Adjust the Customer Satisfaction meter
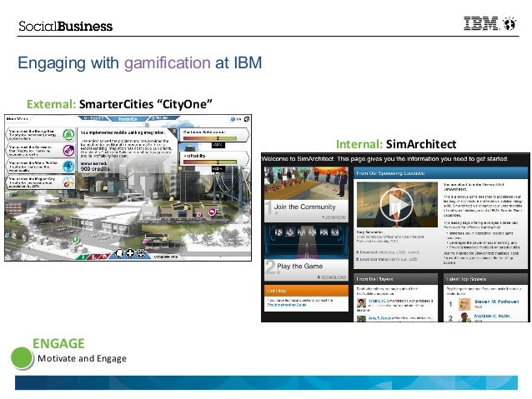The image size is (532, 399). [210, 138]
